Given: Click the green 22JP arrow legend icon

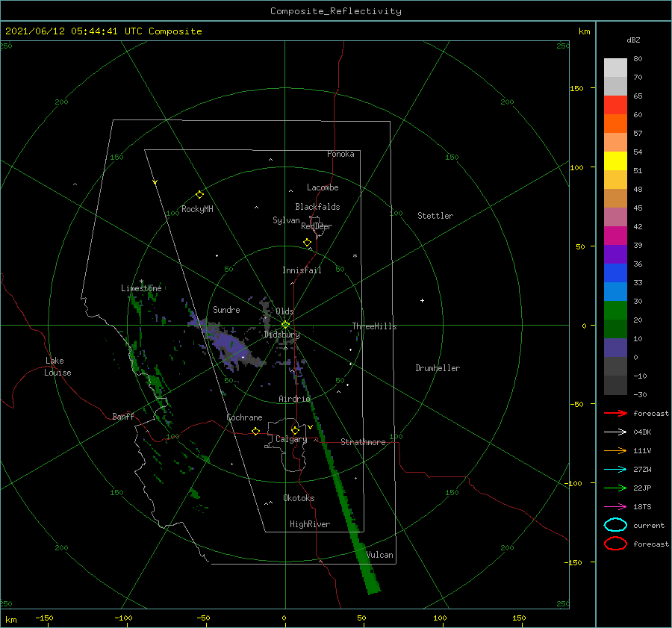Looking at the screenshot, I should click(x=615, y=488).
